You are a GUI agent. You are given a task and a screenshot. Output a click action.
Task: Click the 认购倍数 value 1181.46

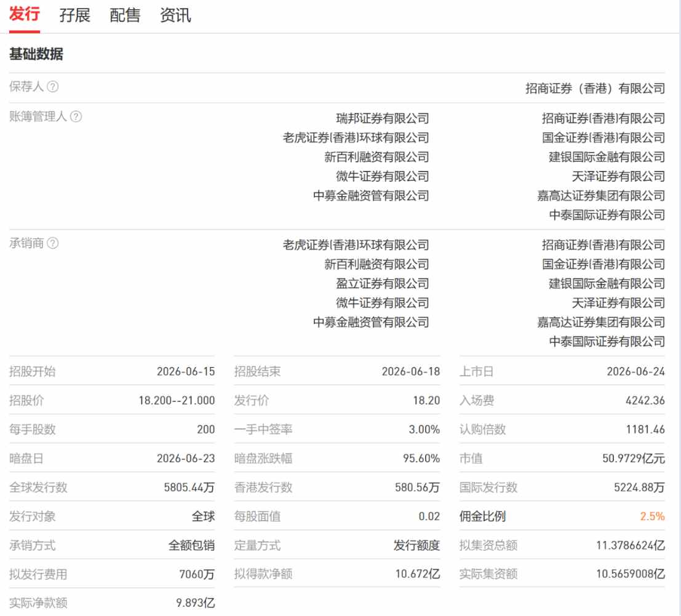click(x=645, y=429)
